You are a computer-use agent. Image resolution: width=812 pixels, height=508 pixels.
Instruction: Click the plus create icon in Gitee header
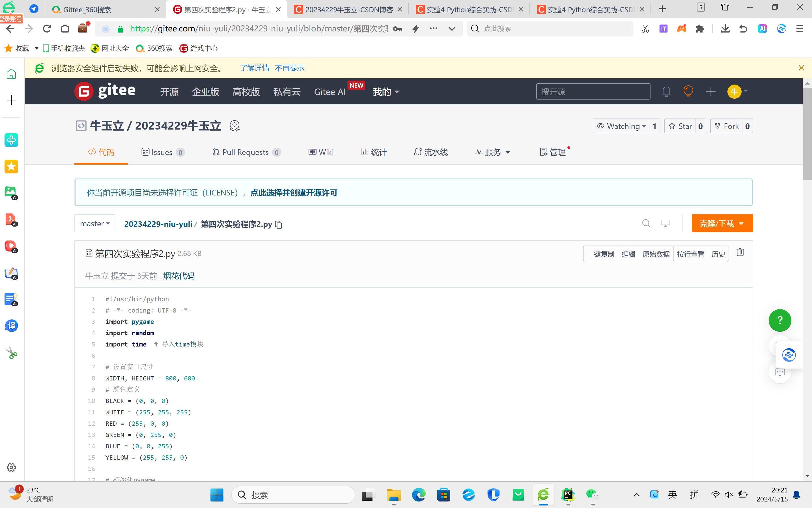(710, 91)
